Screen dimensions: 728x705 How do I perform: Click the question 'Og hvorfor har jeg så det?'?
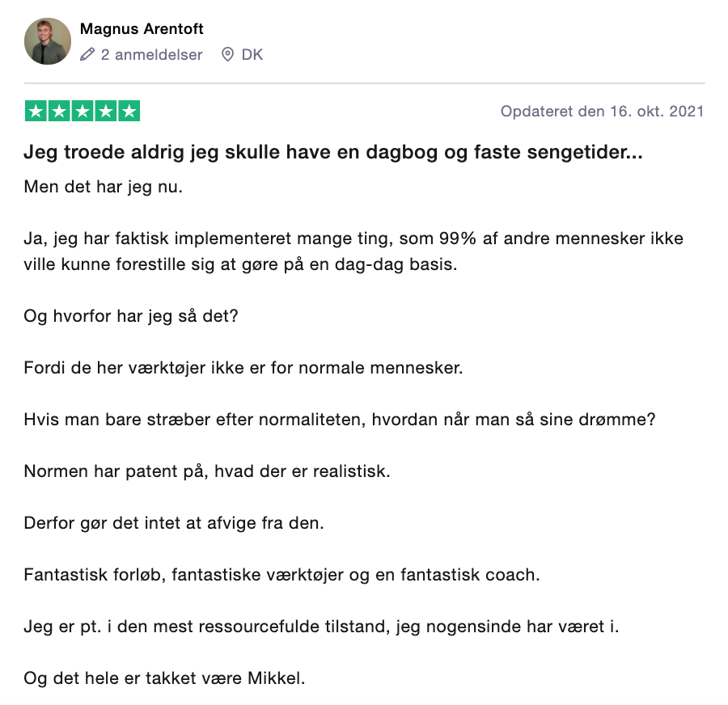coord(131,317)
